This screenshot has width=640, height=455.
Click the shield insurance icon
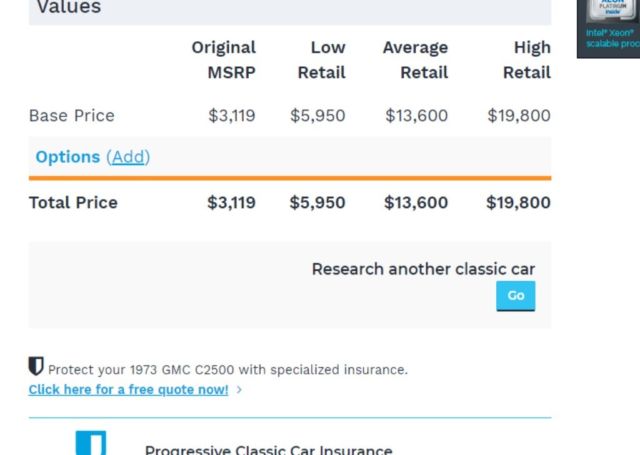tap(36, 366)
